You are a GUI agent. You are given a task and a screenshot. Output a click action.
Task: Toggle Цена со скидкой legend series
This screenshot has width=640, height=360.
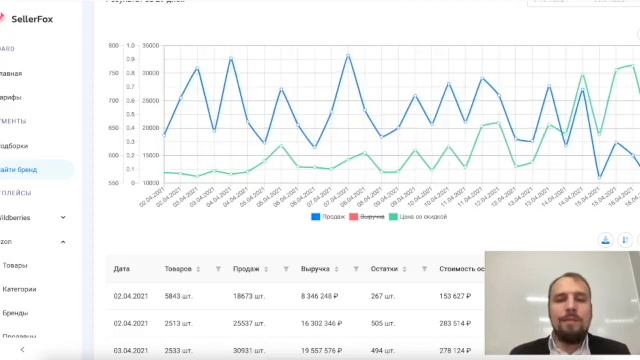[x=418, y=217]
